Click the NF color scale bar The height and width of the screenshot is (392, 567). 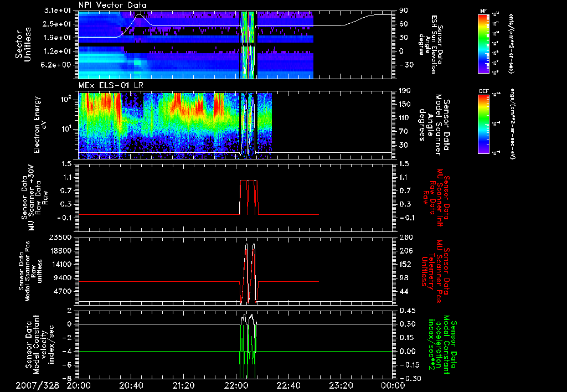(x=484, y=43)
